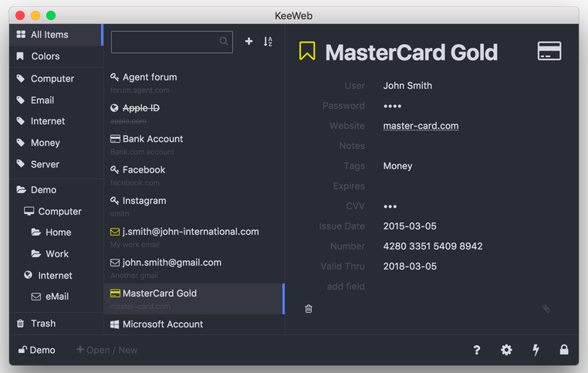Lock the workspace with padlock icon

coord(563,350)
